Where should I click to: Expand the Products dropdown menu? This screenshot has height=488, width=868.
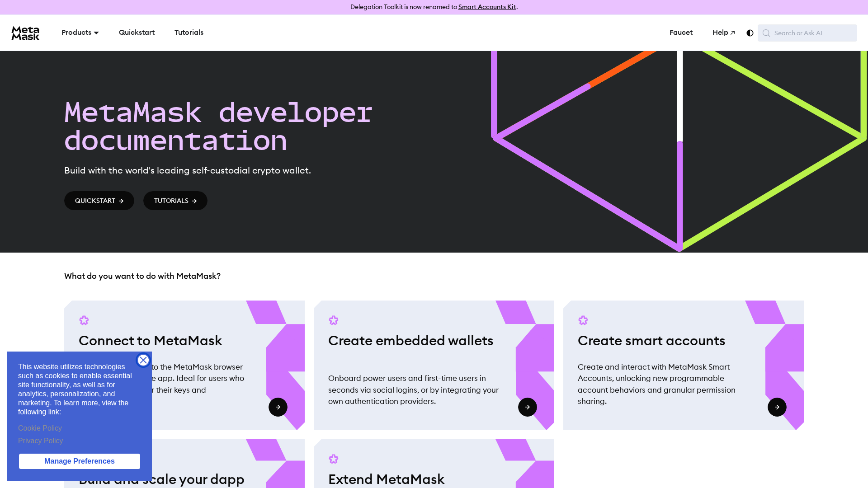point(80,33)
